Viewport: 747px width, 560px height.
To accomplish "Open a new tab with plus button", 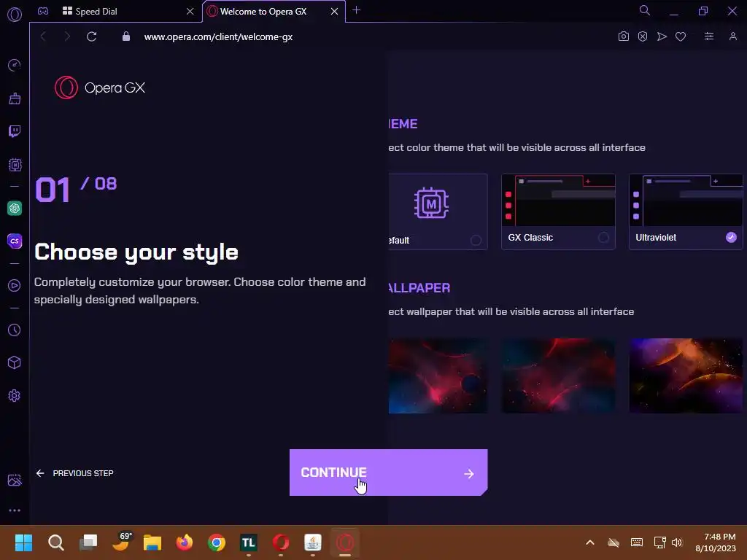I will 356,10.
